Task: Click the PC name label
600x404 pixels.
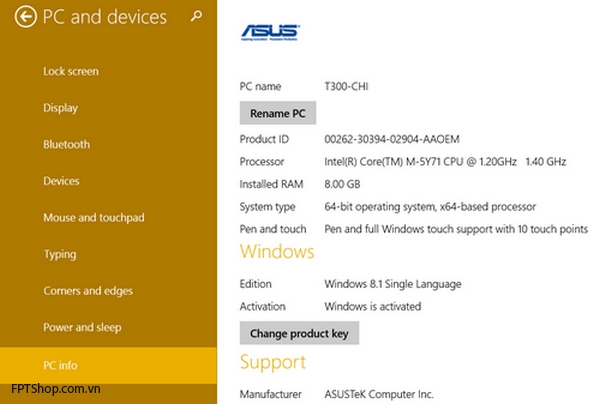Action: [x=260, y=86]
